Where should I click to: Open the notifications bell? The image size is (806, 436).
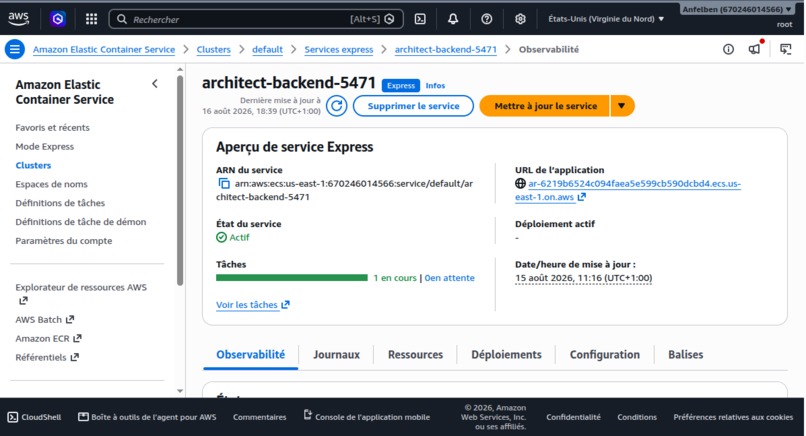click(x=453, y=19)
